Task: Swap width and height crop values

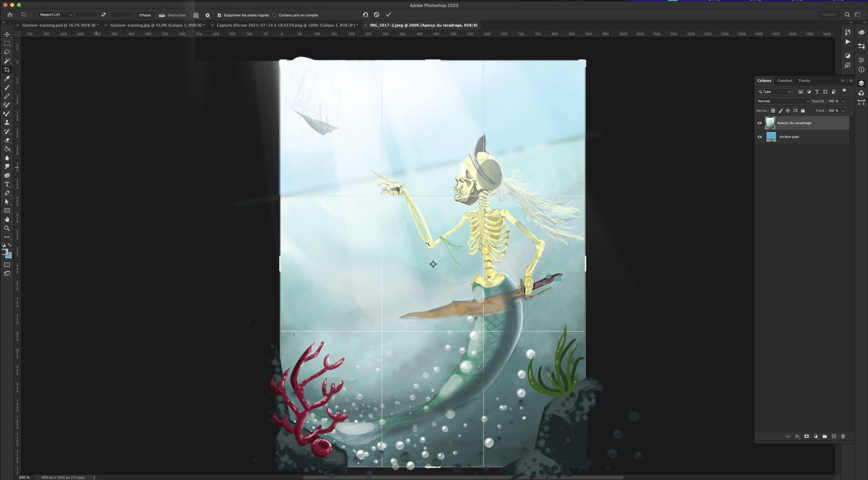Action: click(103, 15)
